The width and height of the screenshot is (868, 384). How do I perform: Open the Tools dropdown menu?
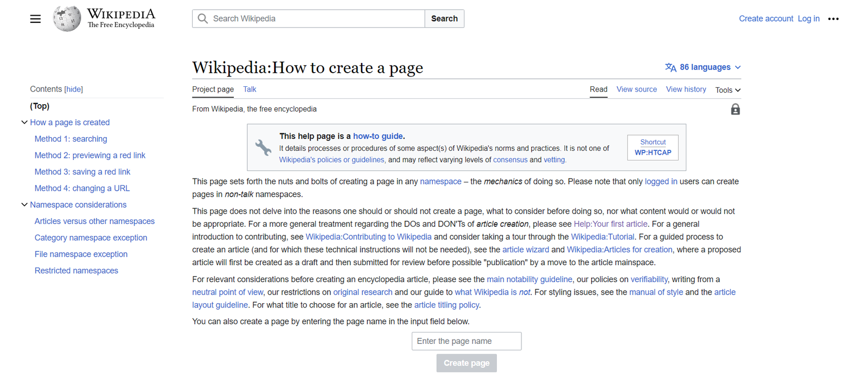(x=728, y=90)
